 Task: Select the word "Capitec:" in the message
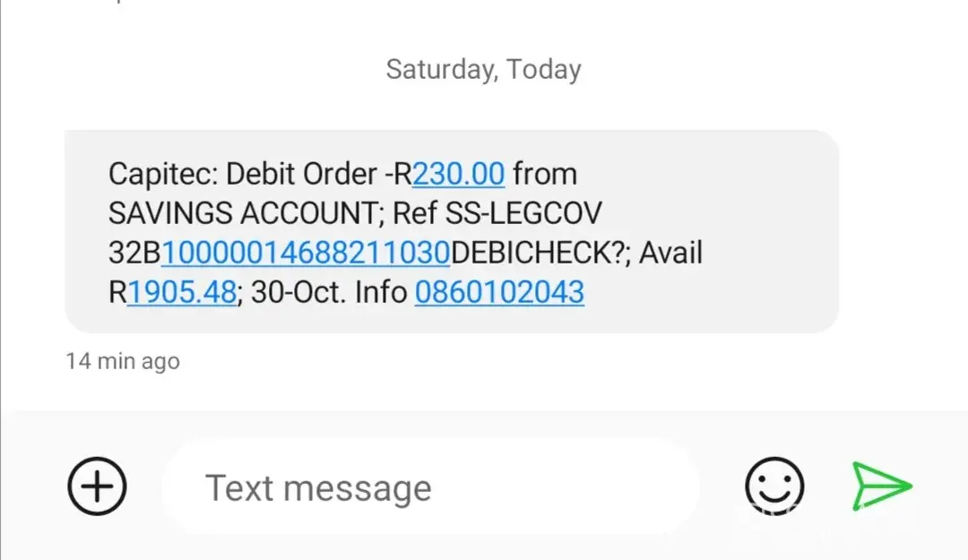[162, 174]
